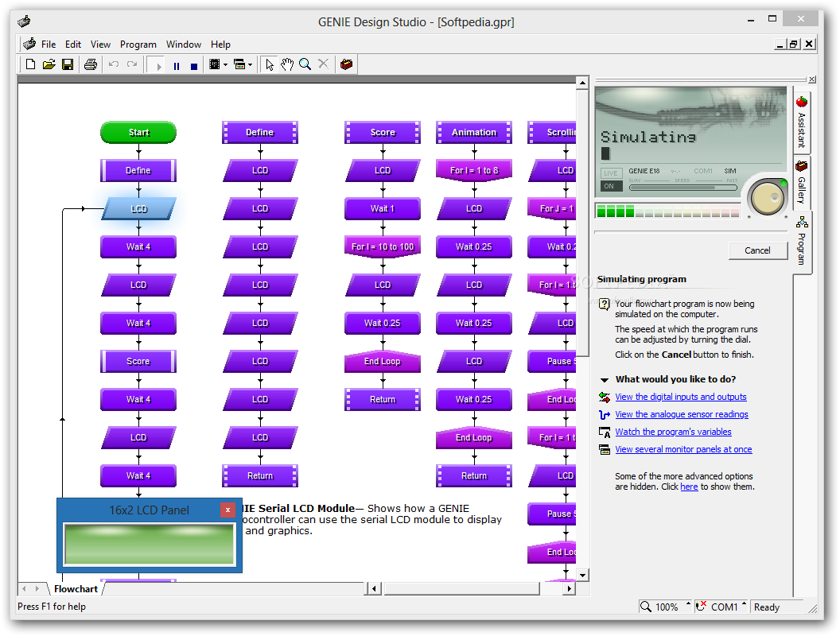This screenshot has width=840, height=636.
Task: Click the analogue sensor readings icon
Action: 605,415
